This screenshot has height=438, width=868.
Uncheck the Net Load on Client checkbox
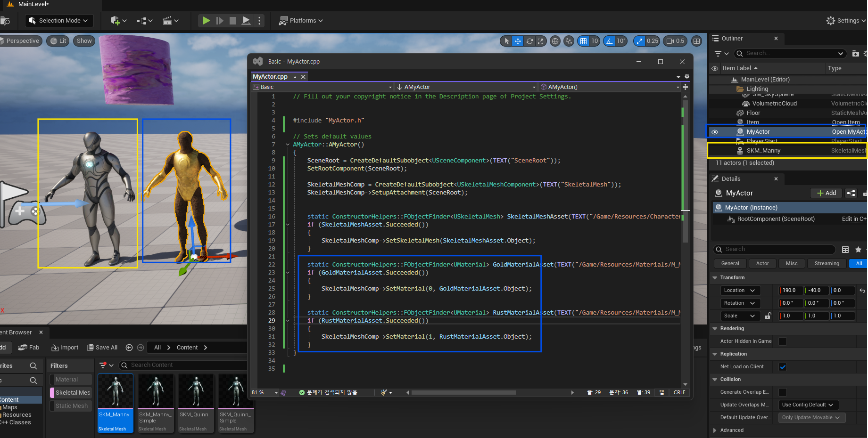tap(783, 367)
